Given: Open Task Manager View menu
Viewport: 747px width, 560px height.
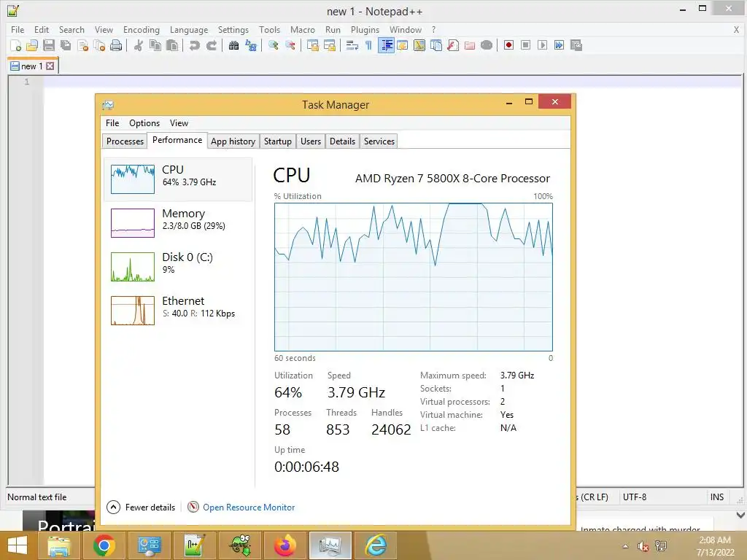Looking at the screenshot, I should point(179,122).
